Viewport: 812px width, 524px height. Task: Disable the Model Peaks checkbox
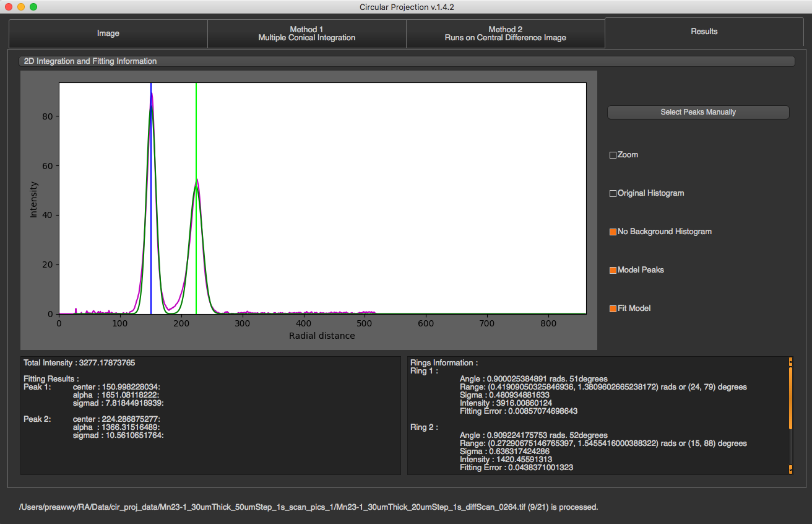(613, 270)
